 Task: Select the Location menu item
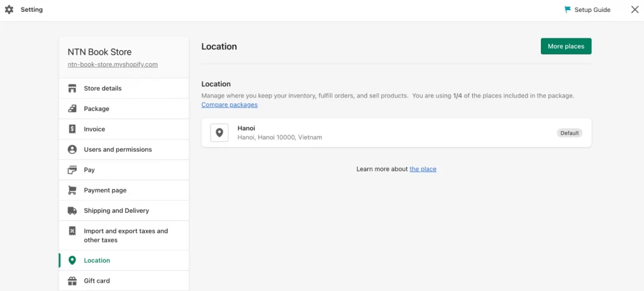pyautogui.click(x=124, y=261)
